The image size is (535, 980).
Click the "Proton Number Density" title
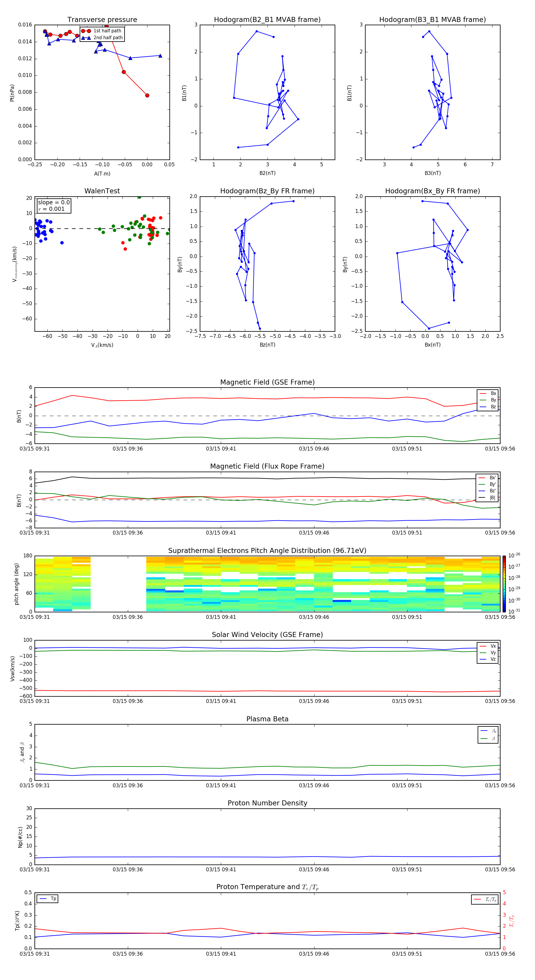(267, 803)
